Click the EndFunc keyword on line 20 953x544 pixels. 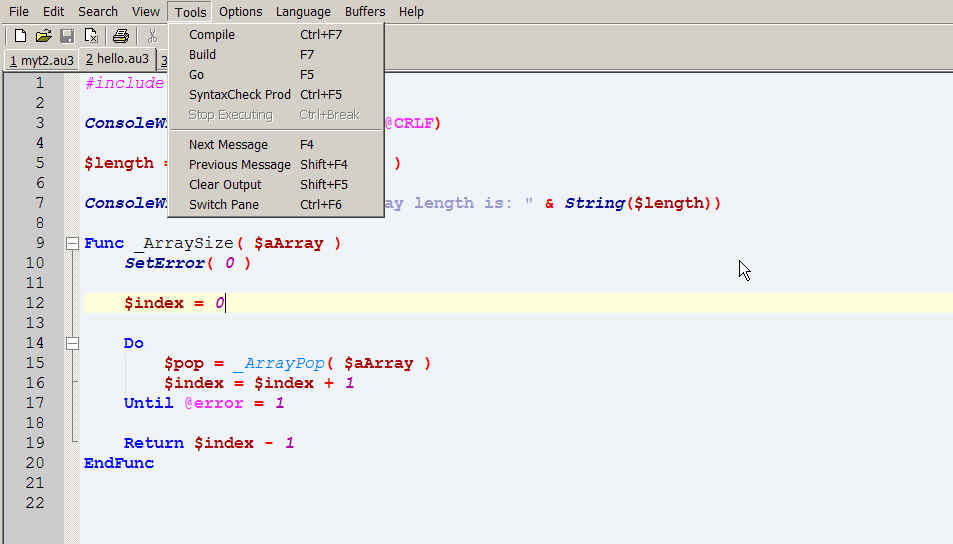[119, 463]
